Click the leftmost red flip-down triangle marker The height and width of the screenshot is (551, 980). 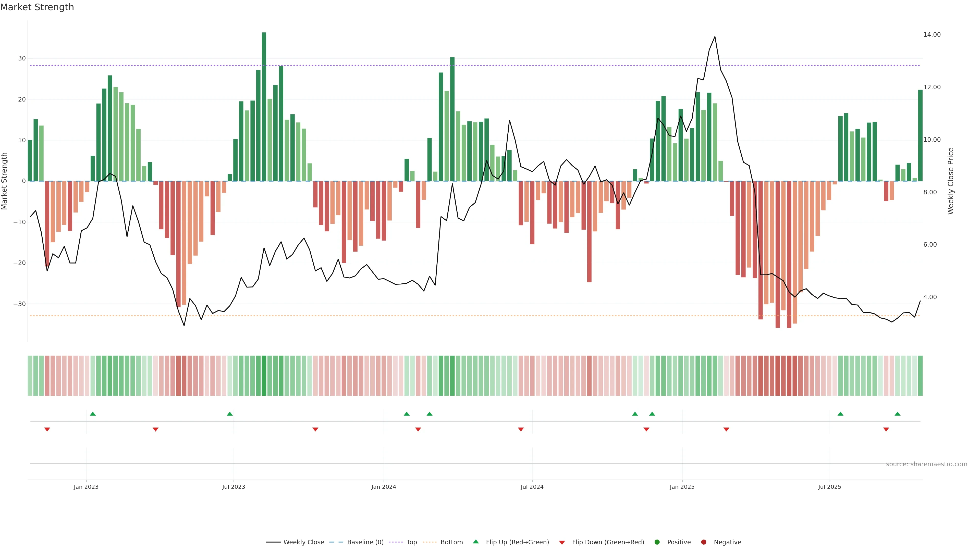(47, 429)
